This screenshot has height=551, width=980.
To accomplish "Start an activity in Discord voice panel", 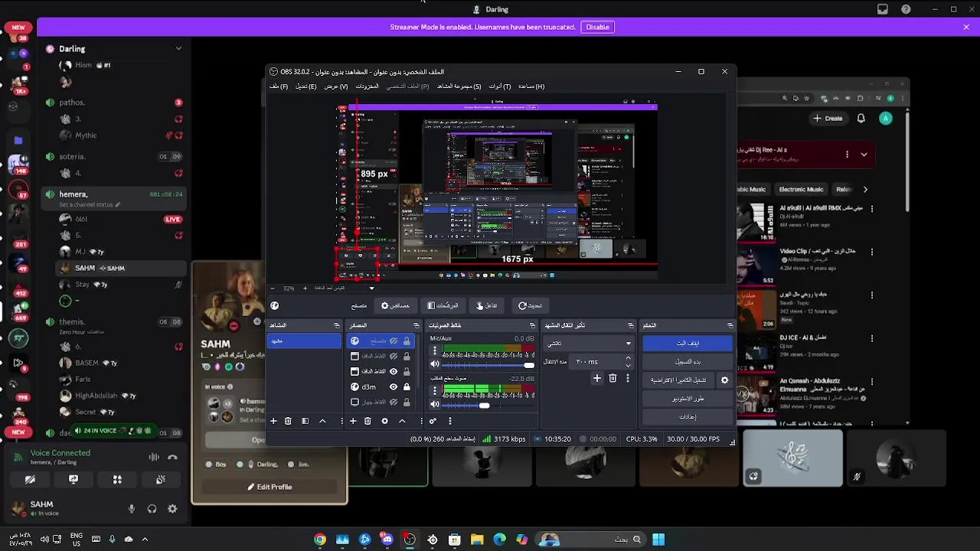I will click(117, 479).
